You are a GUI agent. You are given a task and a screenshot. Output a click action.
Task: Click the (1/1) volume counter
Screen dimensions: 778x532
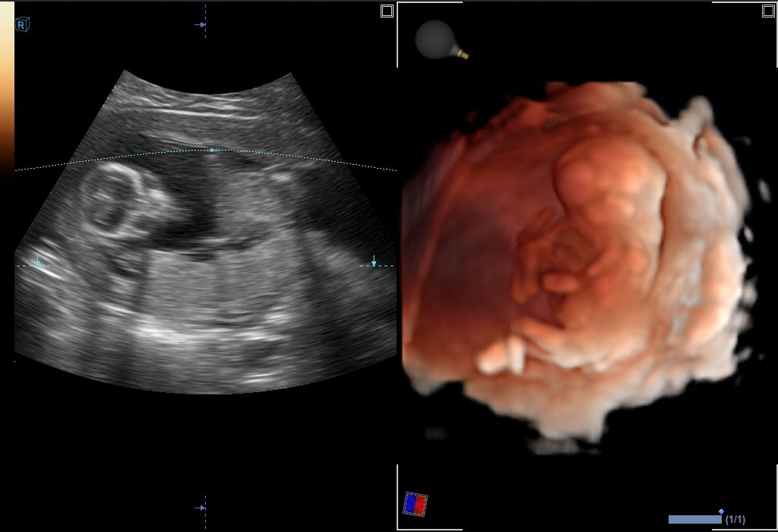click(x=735, y=520)
